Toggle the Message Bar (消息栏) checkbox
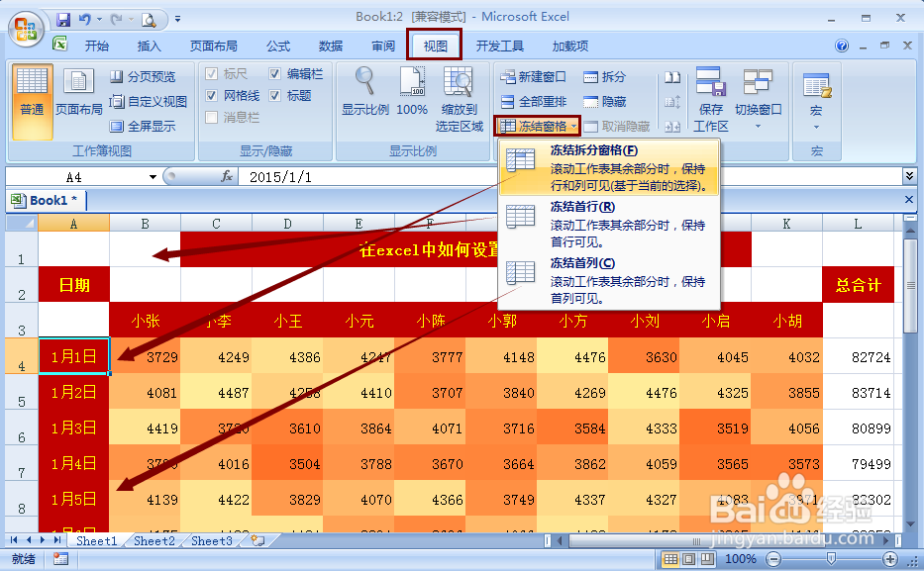Screen dimensions: 924x571 click(x=212, y=117)
